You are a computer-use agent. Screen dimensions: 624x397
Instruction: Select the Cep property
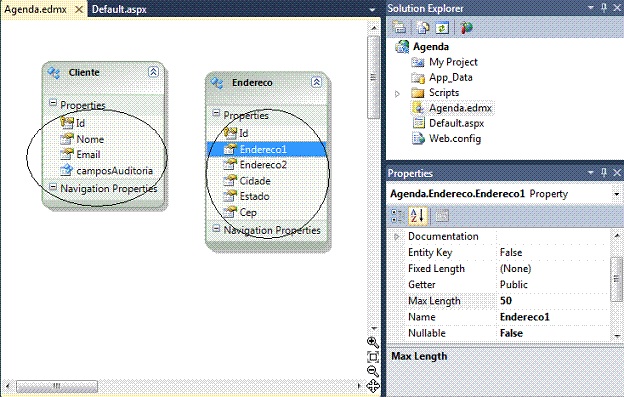point(248,212)
